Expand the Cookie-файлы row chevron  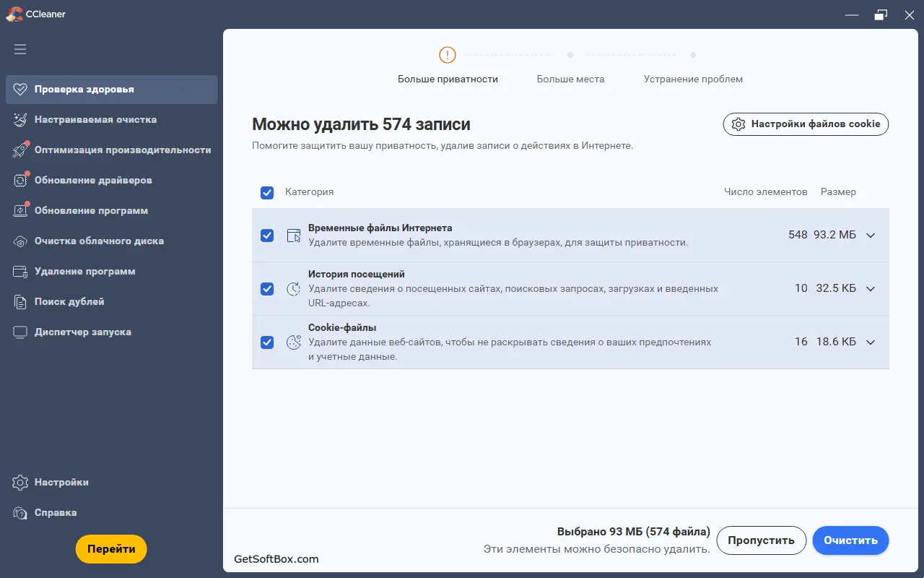coord(871,342)
